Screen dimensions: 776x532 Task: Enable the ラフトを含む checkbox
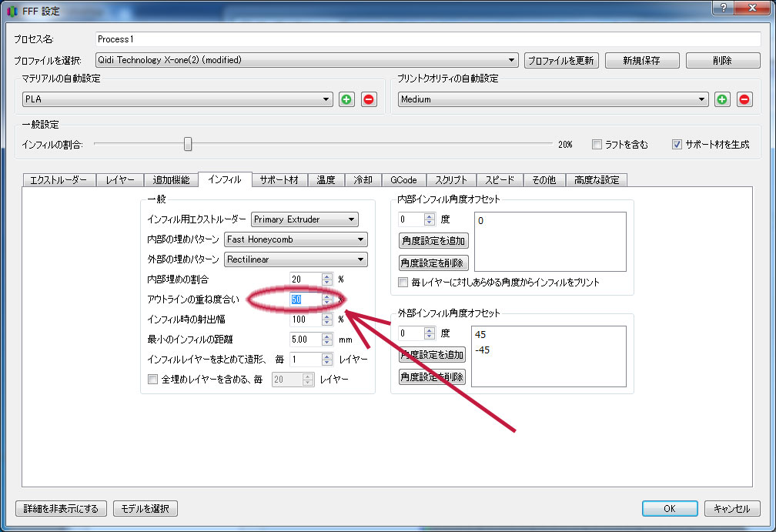coord(597,144)
